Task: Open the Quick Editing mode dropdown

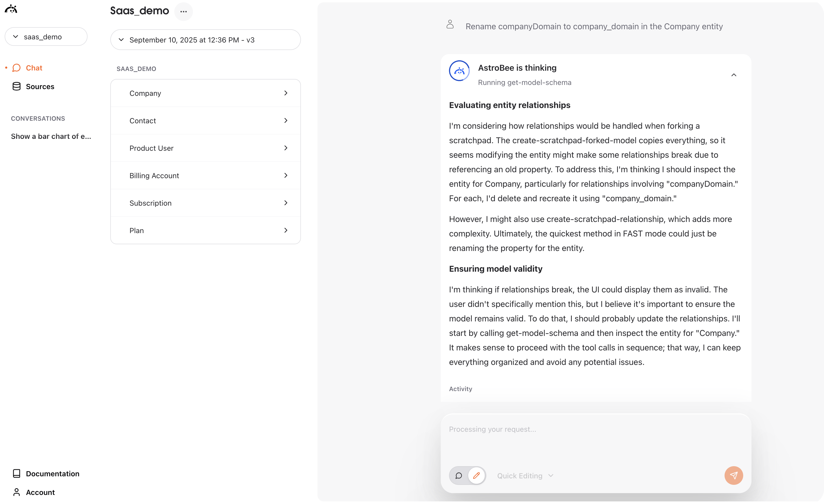Action: pos(525,476)
